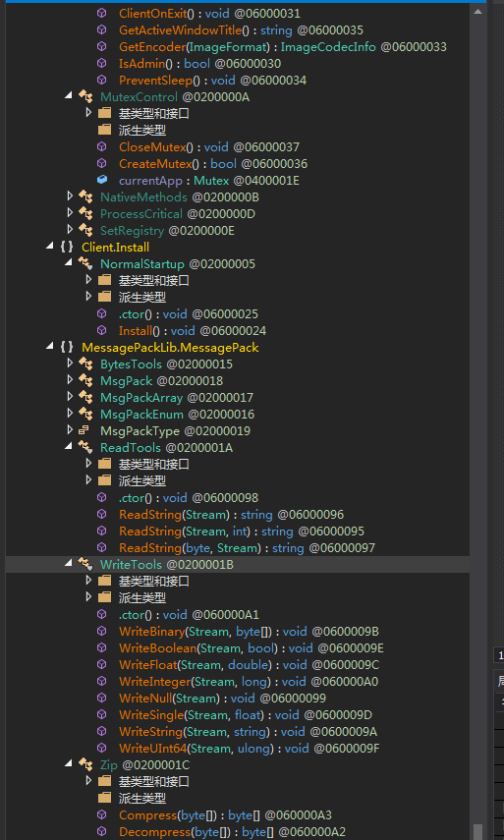Click the GetActiveWindowTitle method icon
Screen dimensions: 504x840
point(102,30)
